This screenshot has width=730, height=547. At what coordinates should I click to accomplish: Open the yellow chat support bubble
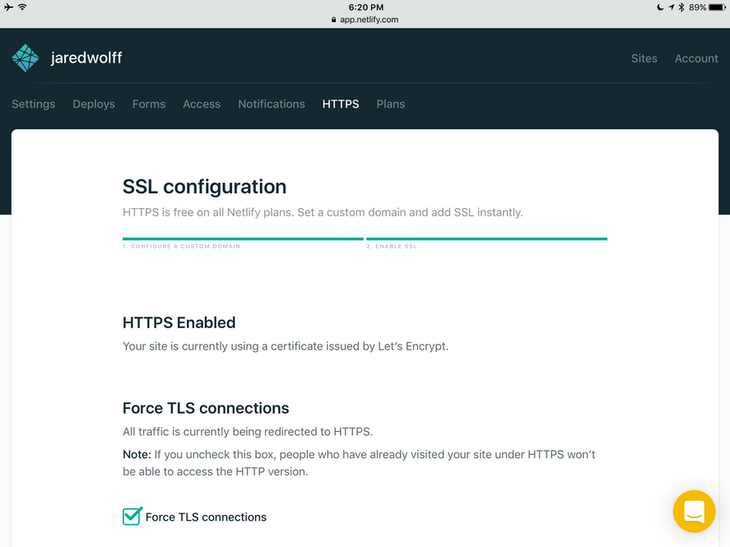coord(694,511)
